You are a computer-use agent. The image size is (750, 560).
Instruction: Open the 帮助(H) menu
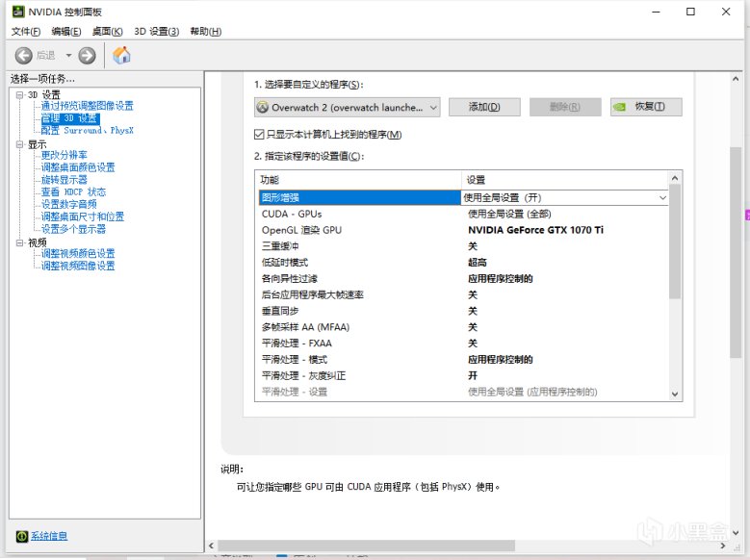(x=206, y=32)
